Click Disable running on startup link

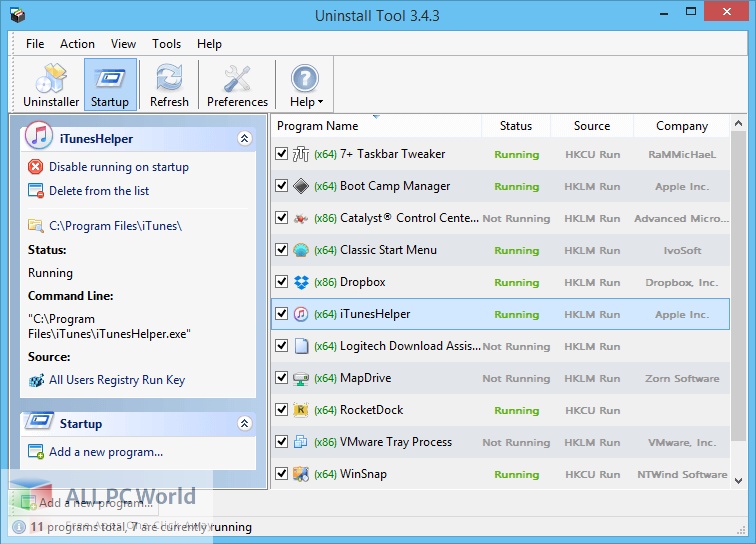[x=119, y=167]
